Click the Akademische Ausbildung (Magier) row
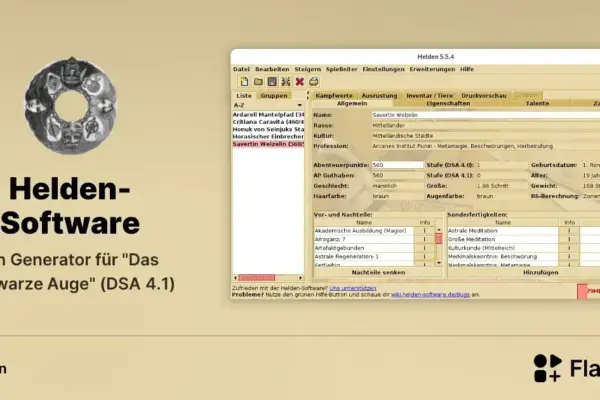The height and width of the screenshot is (400, 600). [x=364, y=231]
